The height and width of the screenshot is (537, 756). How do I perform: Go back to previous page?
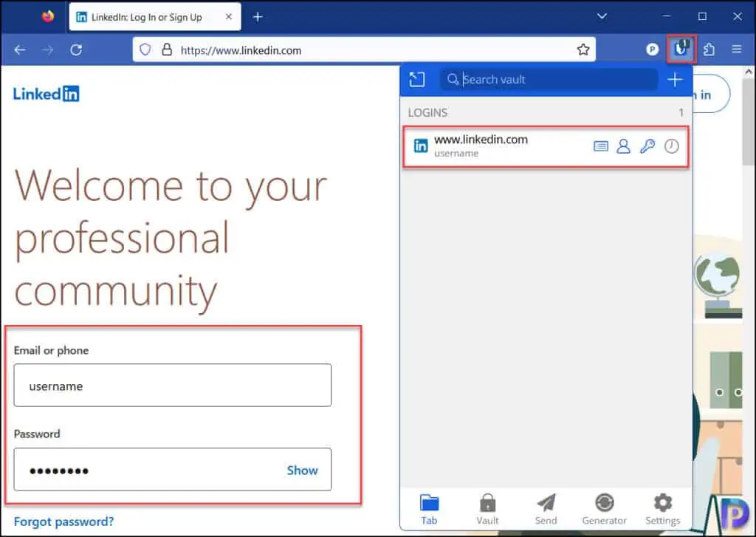(20, 49)
